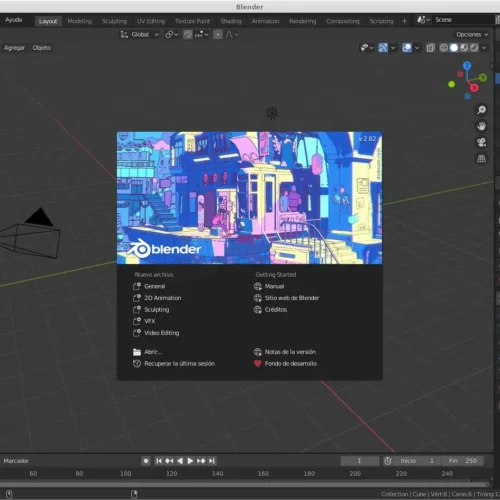The height and width of the screenshot is (500, 500).
Task: Switch perspective/orthographic grid icon
Action: 481,159
